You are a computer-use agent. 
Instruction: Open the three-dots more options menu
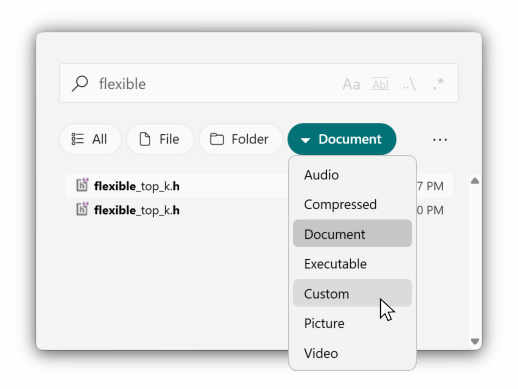tap(440, 140)
